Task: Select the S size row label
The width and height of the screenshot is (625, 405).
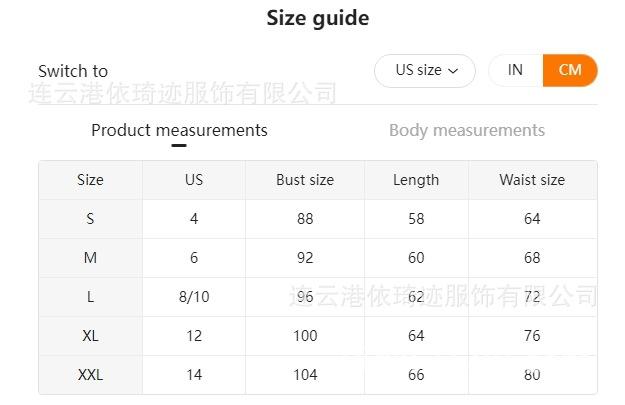Action: click(x=90, y=219)
